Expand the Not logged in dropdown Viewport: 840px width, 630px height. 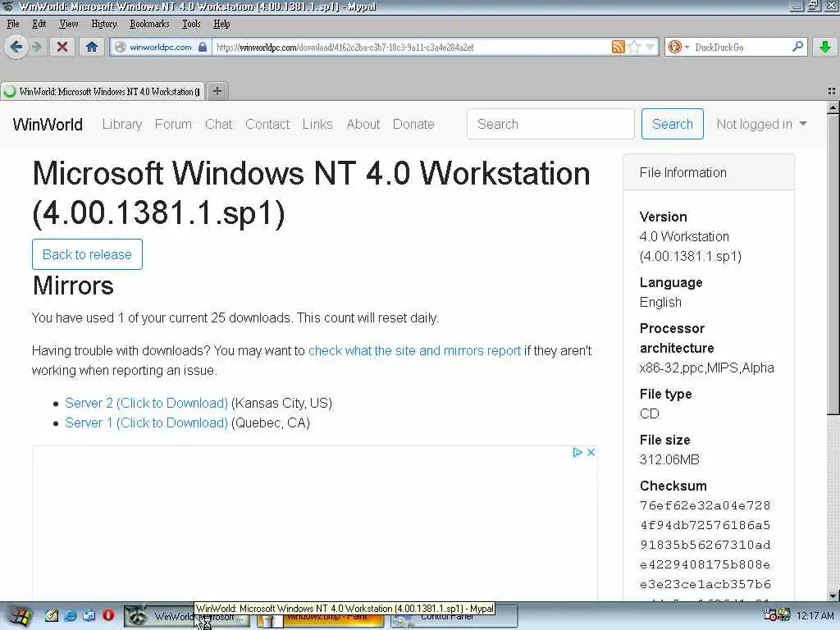[761, 125]
